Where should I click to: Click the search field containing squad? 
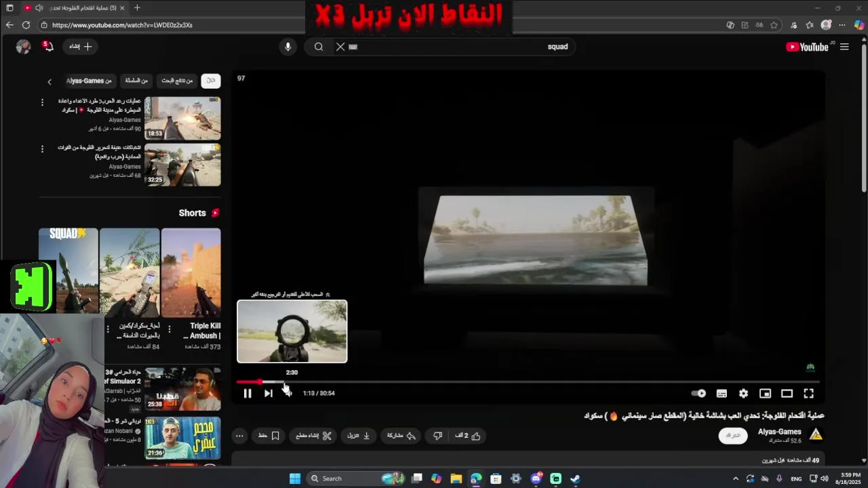coord(461,47)
